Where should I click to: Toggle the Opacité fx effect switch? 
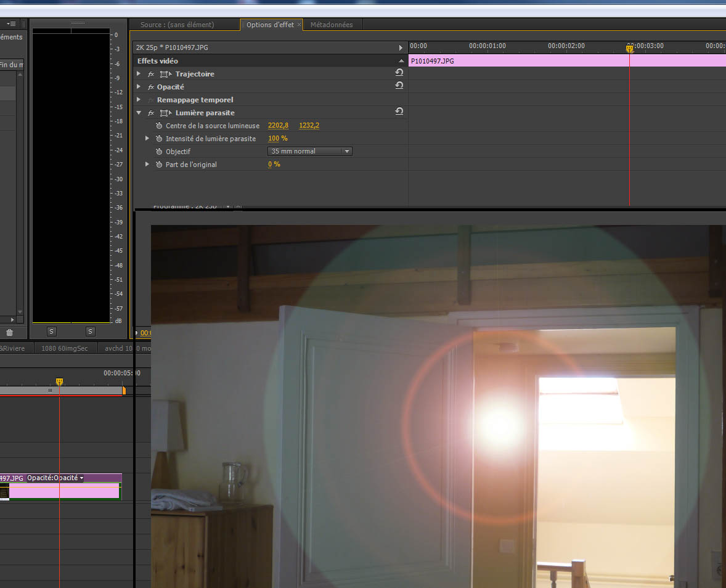tap(151, 87)
